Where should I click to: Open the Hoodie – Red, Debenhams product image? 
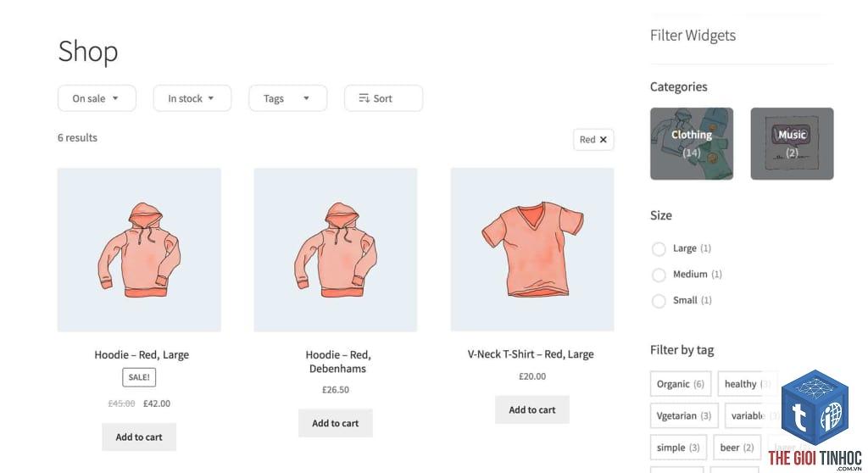click(336, 250)
